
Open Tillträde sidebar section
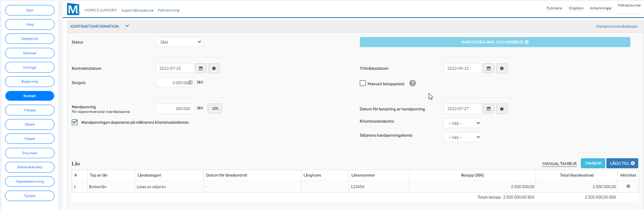click(30, 110)
